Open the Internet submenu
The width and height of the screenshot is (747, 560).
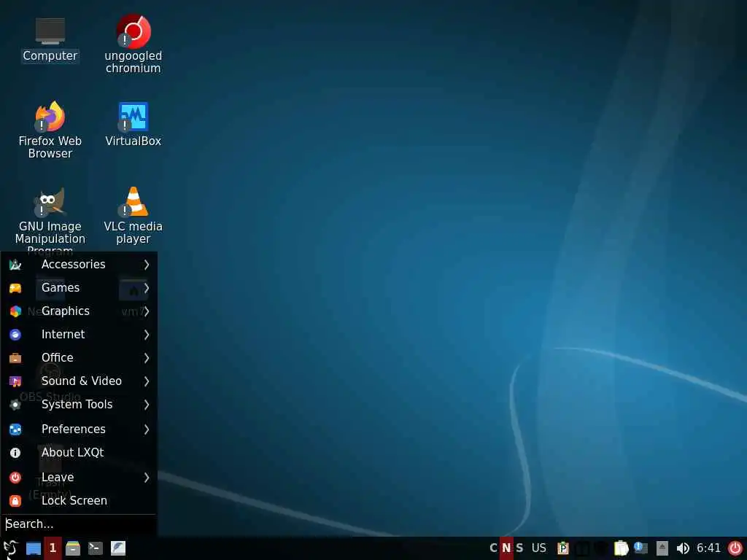tap(79, 334)
